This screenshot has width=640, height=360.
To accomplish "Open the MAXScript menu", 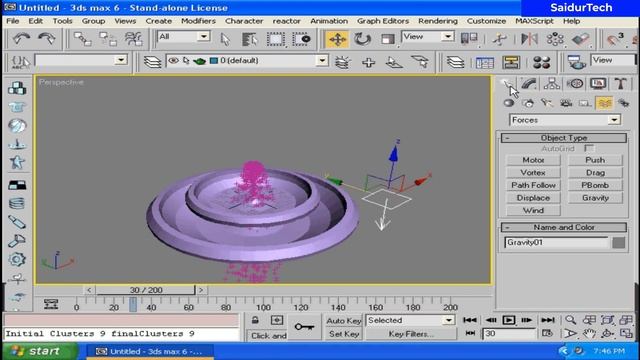I will click(534, 21).
